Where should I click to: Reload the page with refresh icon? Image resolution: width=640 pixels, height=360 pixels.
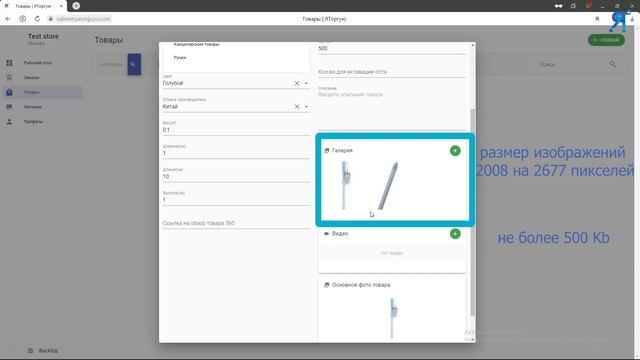coord(37,19)
